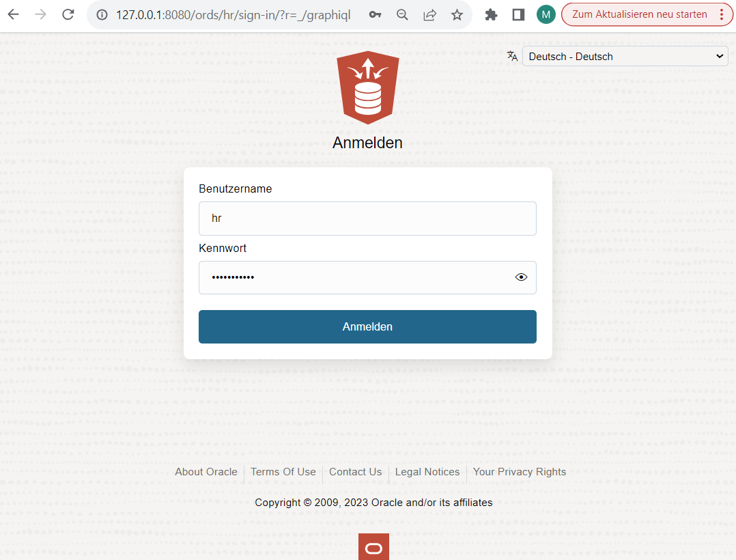Open the browser extensions puzzle icon
Image resolution: width=736 pixels, height=560 pixels.
point(491,14)
